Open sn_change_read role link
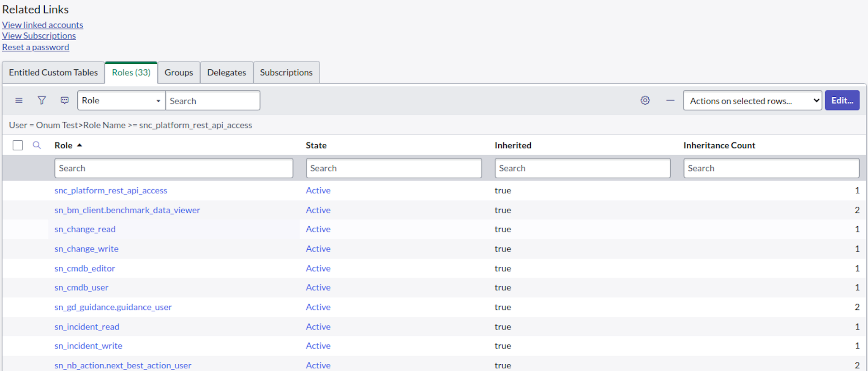 click(85, 229)
